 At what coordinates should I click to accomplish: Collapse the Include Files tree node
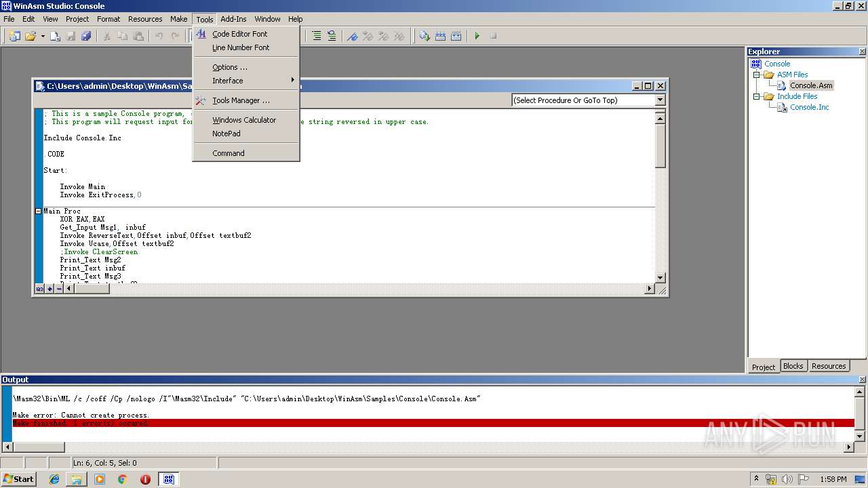(757, 96)
